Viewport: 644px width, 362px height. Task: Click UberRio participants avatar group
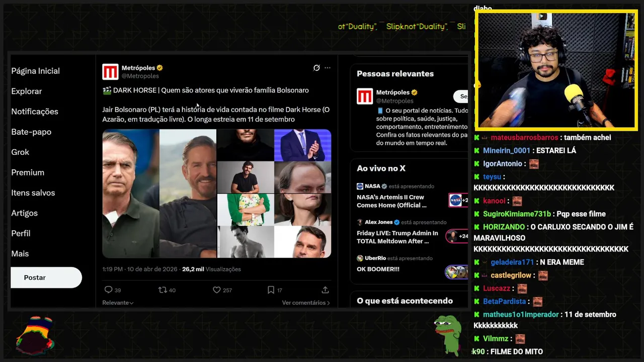[x=456, y=272]
